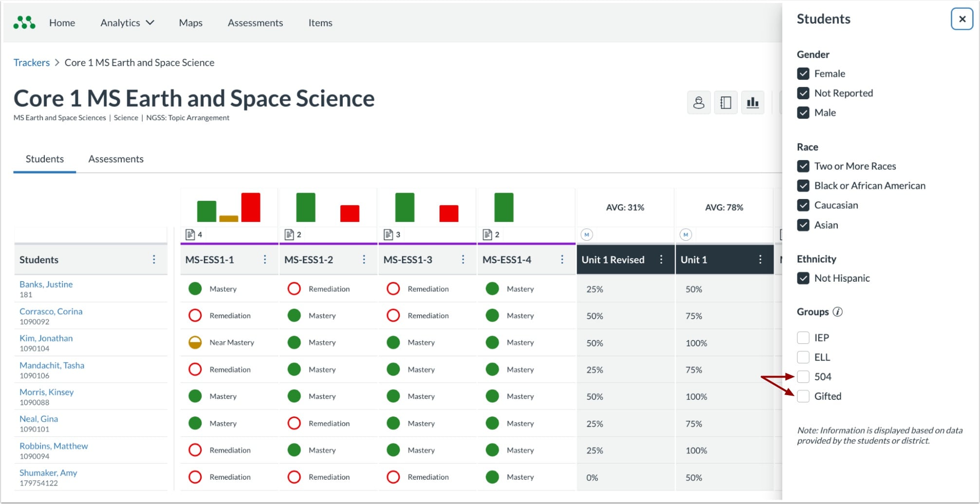Open the Items navigation item

click(x=320, y=22)
